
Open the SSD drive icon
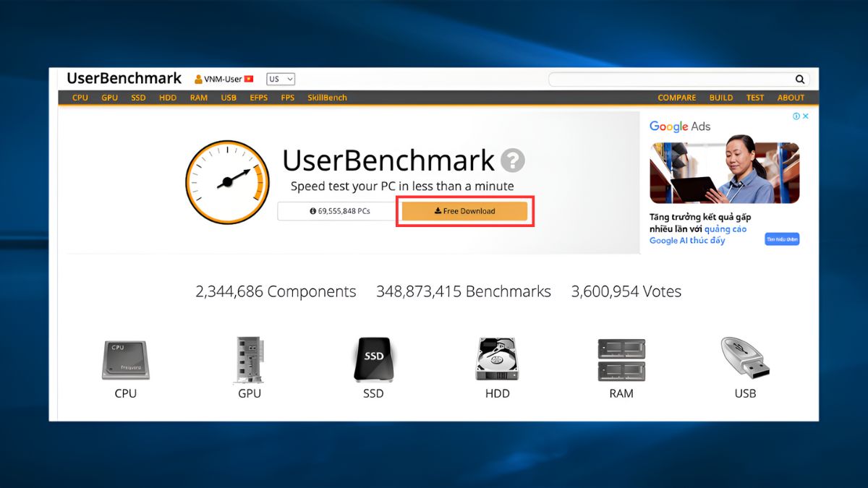tap(373, 359)
